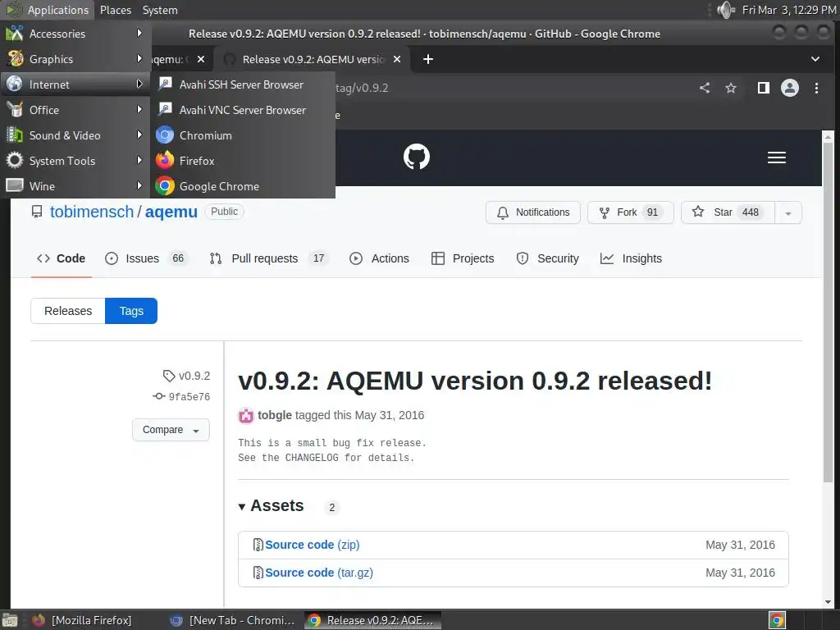The width and height of the screenshot is (840, 630).
Task: Toggle Chrome side panel icon
Action: [x=764, y=88]
